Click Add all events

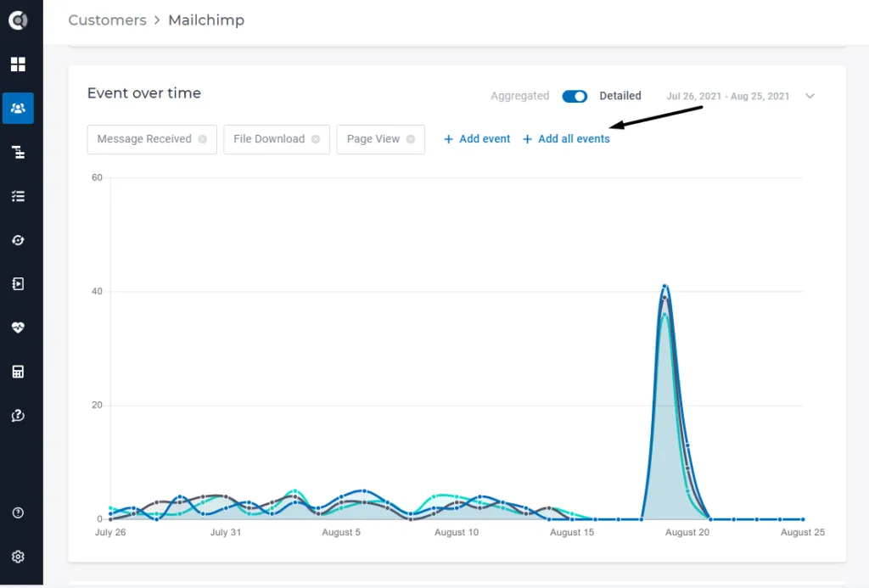pyautogui.click(x=566, y=139)
